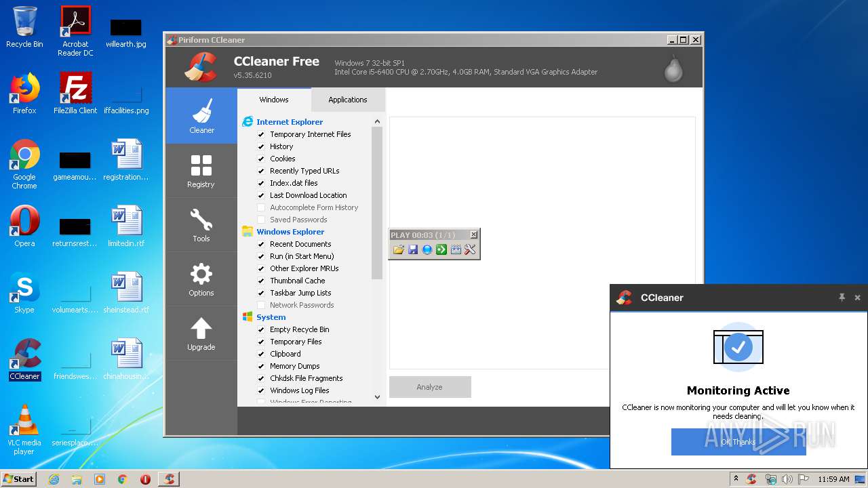Viewport: 868px width, 488px height.
Task: Click the wrench settings icon in PLAY toolbar
Action: [x=470, y=249]
